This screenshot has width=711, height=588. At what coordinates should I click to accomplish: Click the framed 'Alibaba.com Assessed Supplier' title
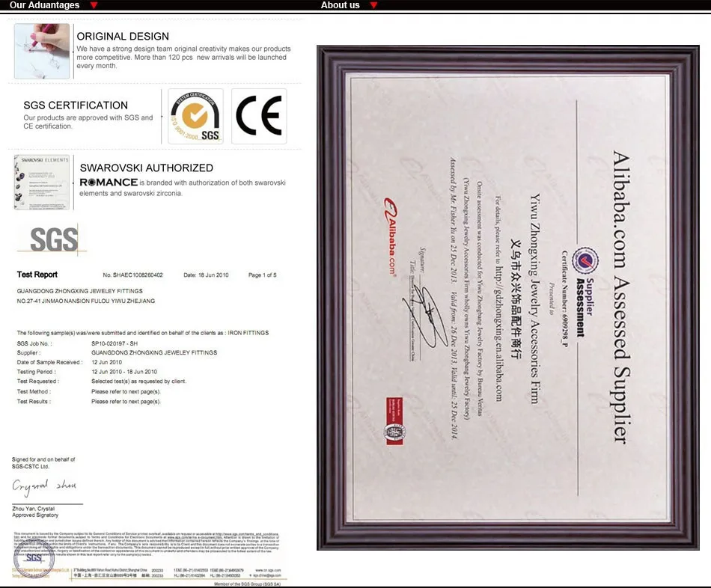click(x=620, y=298)
